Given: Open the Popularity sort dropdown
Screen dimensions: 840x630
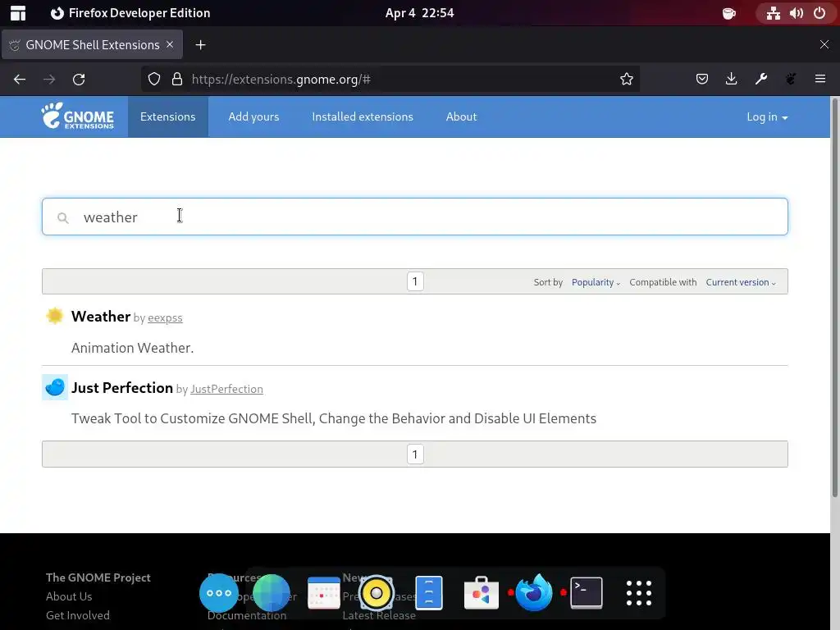Looking at the screenshot, I should [596, 282].
